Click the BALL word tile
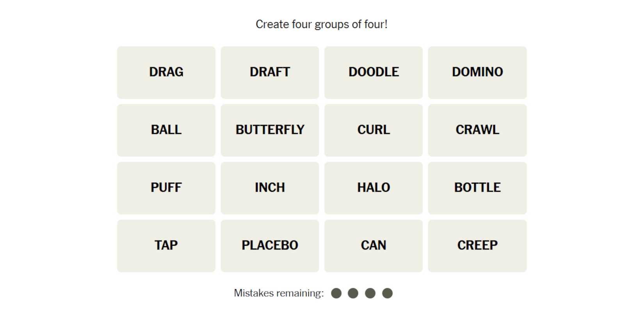Image resolution: width=644 pixels, height=322 pixels. pyautogui.click(x=166, y=130)
